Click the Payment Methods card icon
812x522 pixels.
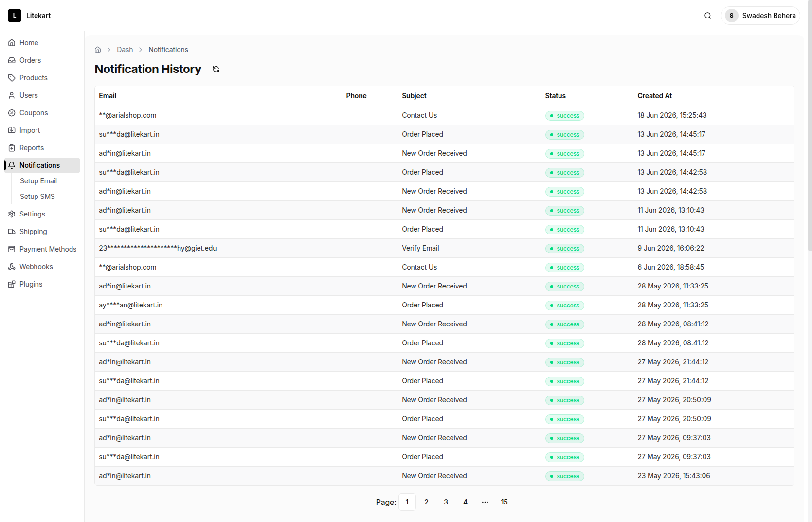pyautogui.click(x=12, y=249)
